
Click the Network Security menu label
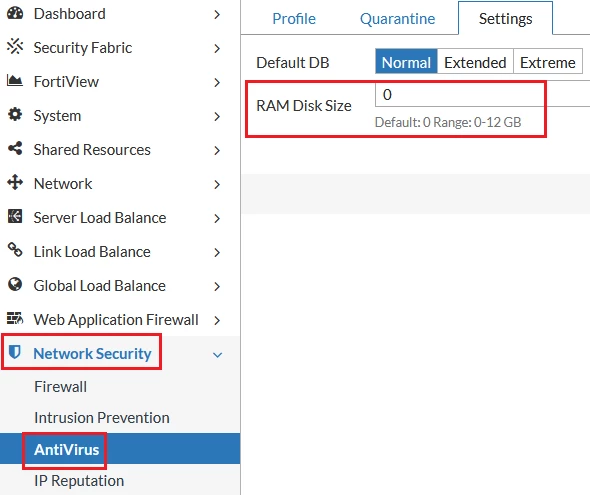(x=93, y=354)
